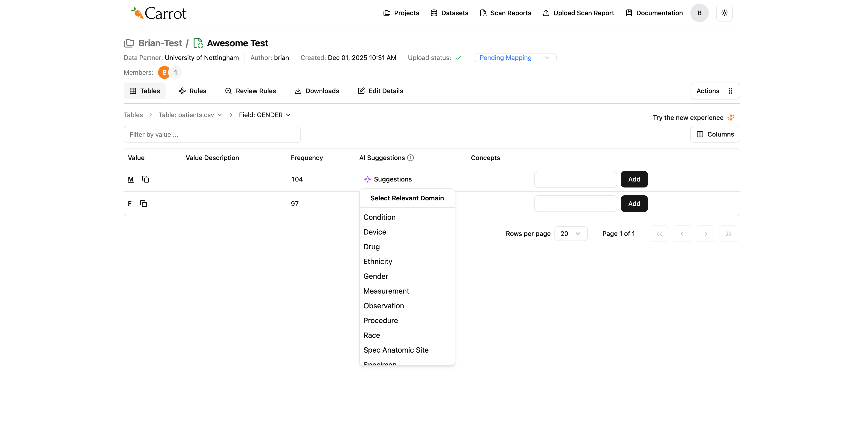Open Scan Reports from the top navigation
The height and width of the screenshot is (434, 868).
pos(505,13)
